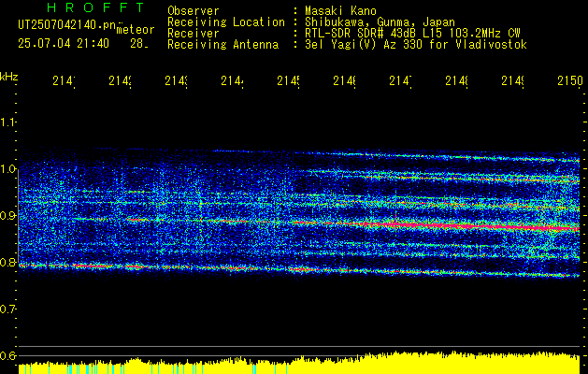Screen dimensions: 588x374
Task: Click the 2147 time marker
Action: 400,80
